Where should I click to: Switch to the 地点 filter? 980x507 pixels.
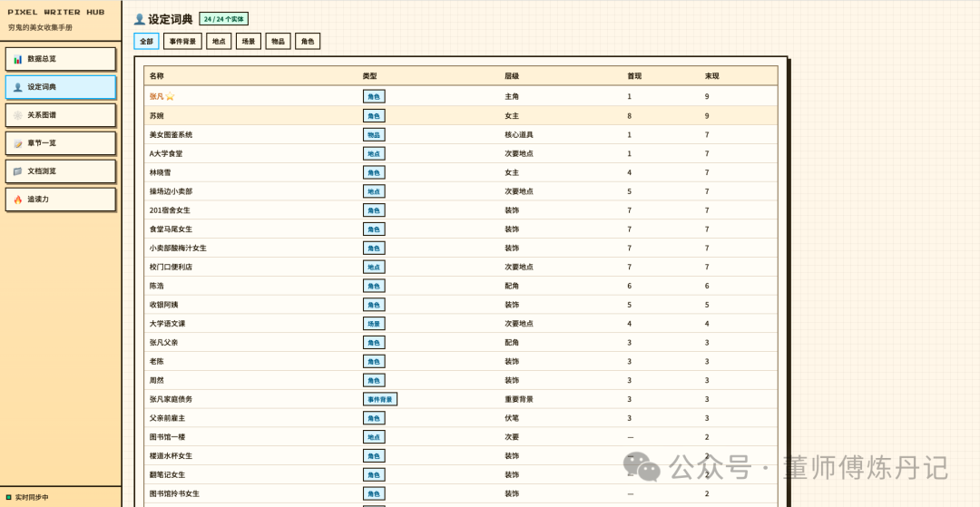[x=219, y=41]
